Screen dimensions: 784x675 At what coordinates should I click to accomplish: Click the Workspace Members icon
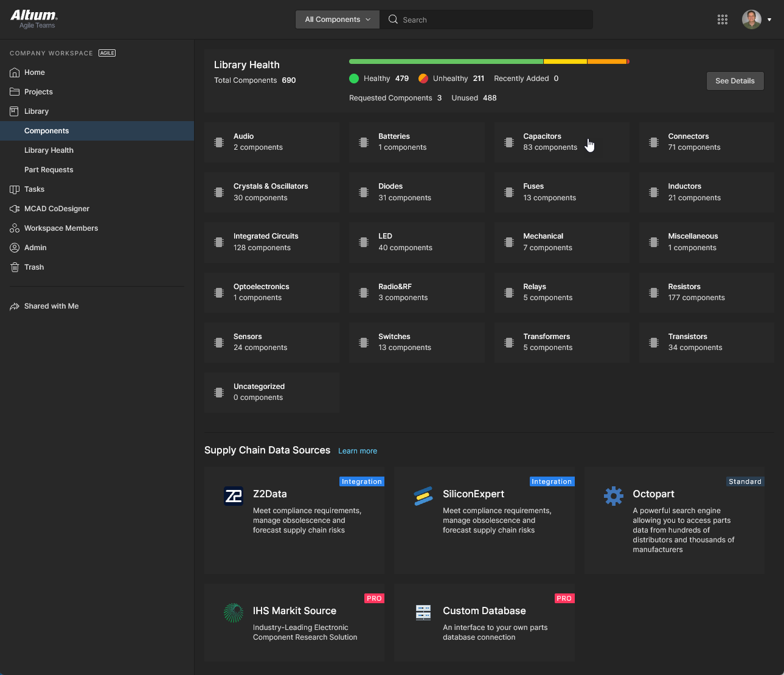15,228
